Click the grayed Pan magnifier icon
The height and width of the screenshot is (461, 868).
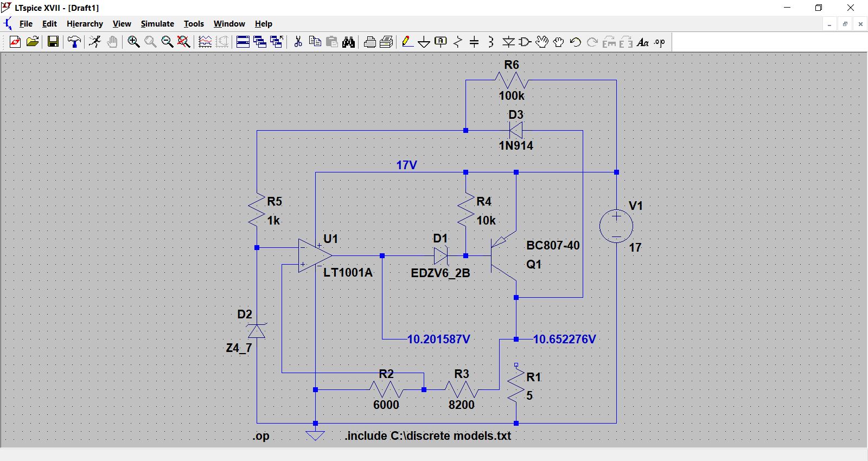pyautogui.click(x=150, y=42)
